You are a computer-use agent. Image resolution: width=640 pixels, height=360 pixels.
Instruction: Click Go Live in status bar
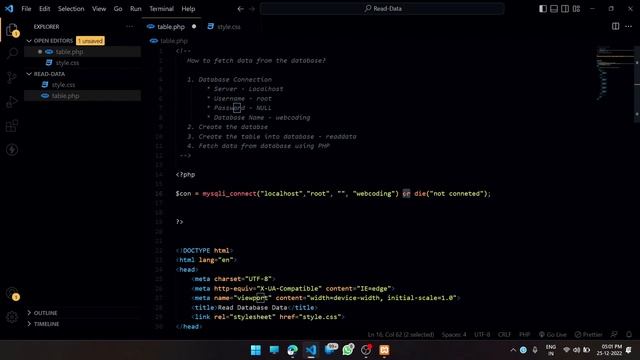(x=552, y=334)
